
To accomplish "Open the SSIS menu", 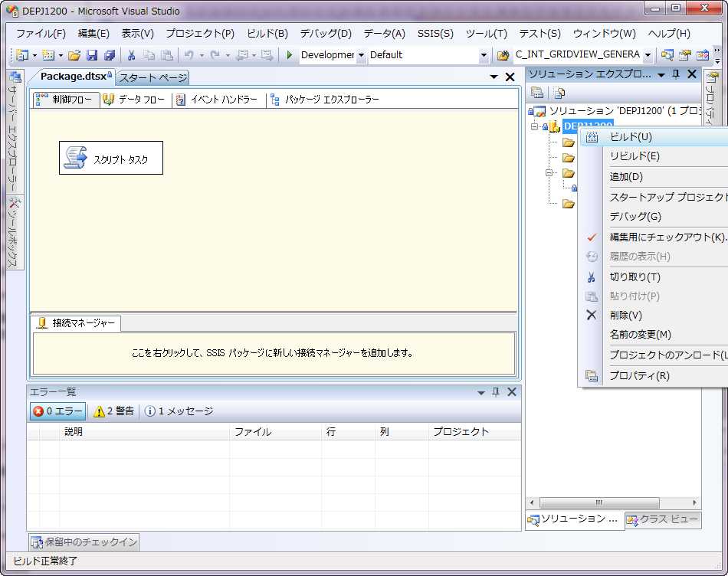I will coord(435,34).
